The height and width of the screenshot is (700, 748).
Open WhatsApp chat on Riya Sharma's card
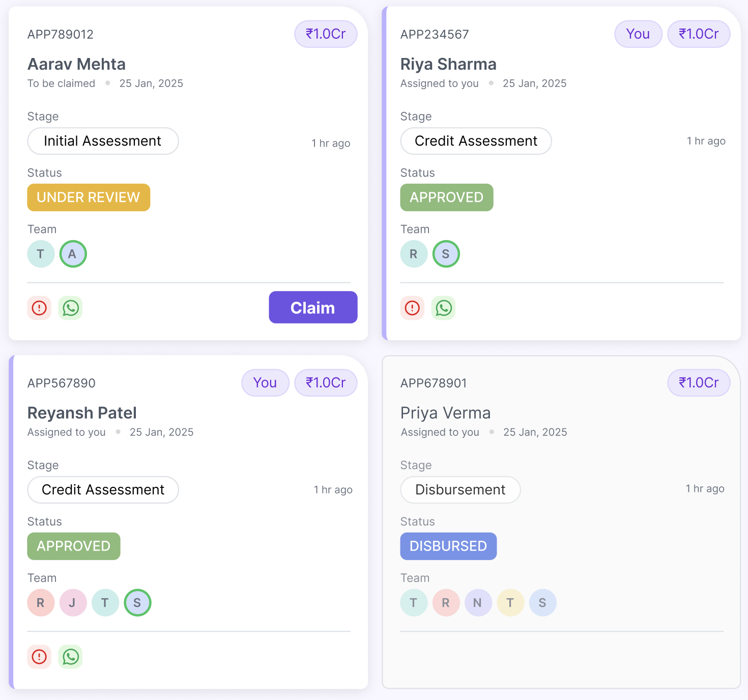(x=443, y=308)
